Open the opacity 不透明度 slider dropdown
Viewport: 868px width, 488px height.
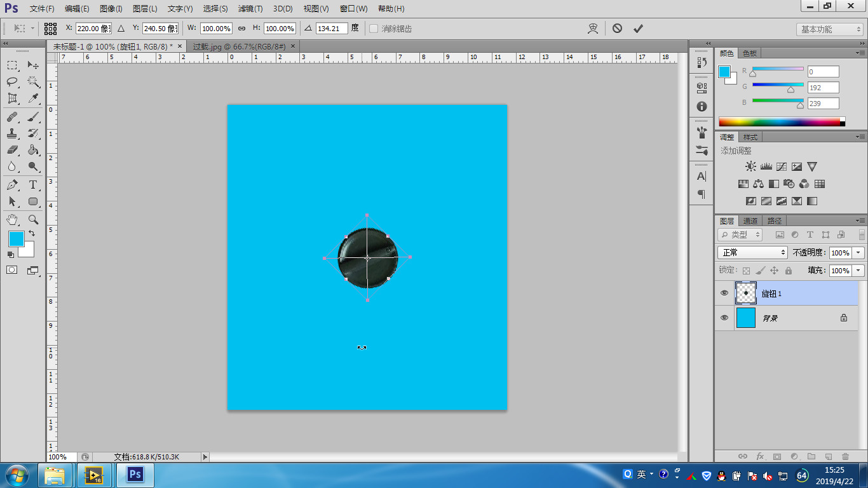click(x=859, y=252)
